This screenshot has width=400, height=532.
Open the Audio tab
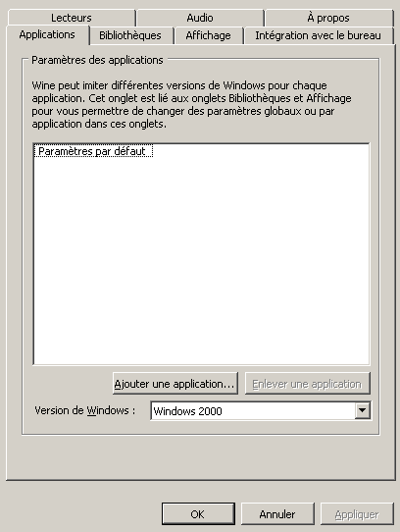click(x=200, y=18)
